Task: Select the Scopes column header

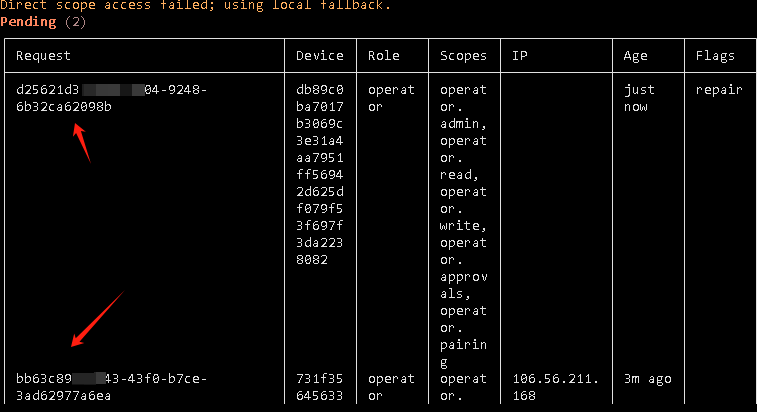Action: pyautogui.click(x=463, y=56)
